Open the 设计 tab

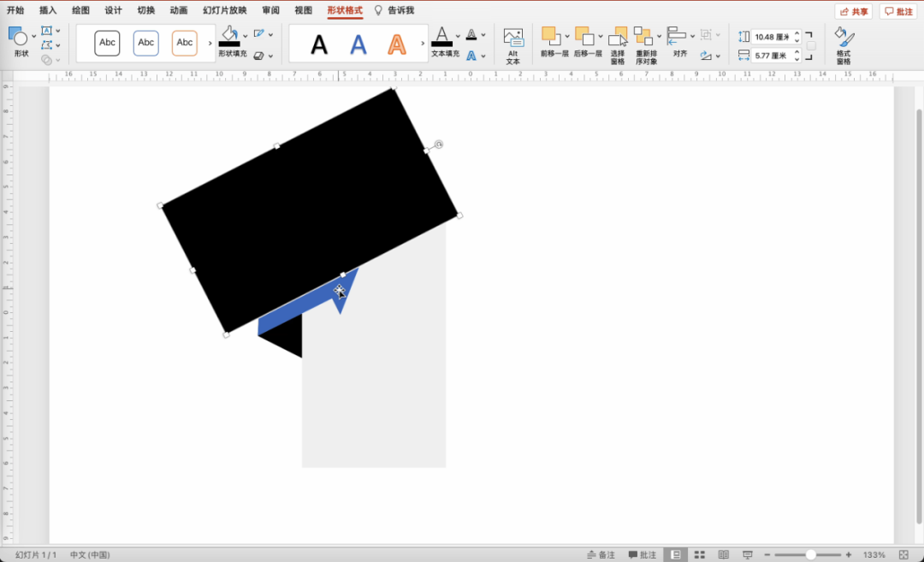tap(113, 10)
